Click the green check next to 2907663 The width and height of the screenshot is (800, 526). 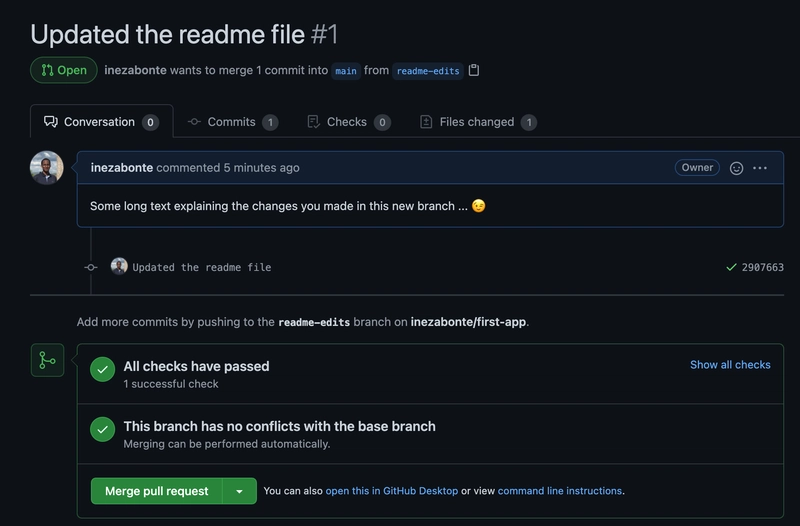tap(731, 267)
